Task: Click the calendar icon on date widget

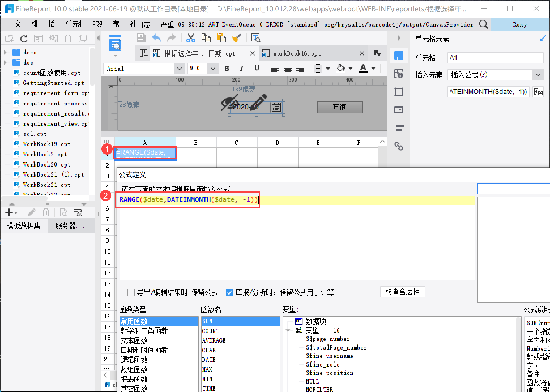Action: coord(276,107)
